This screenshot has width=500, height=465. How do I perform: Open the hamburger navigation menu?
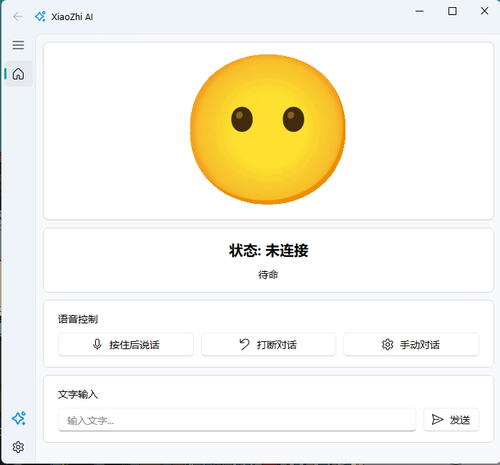tap(18, 45)
